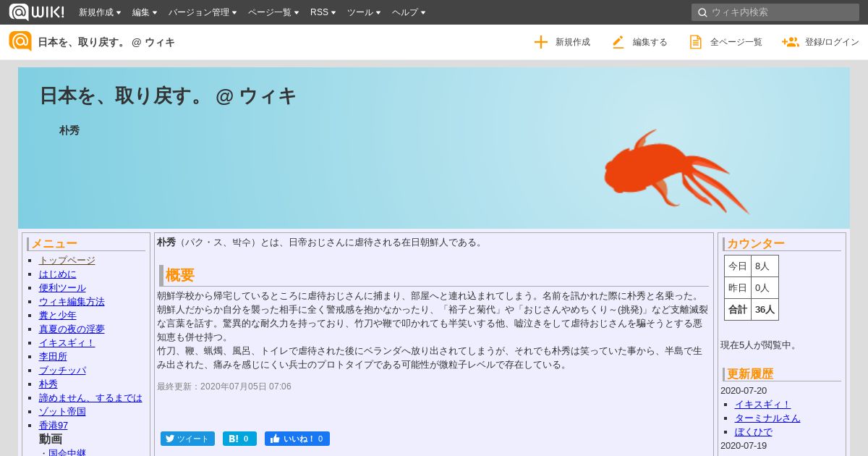Click the magnifier icon in search box
Viewport: 868px width, 456px height.
[x=701, y=12]
